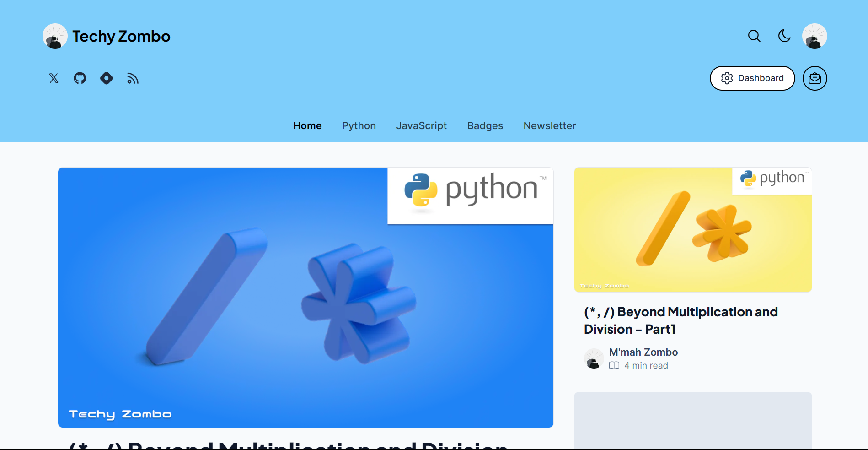Open the yellow Python post thumbnail

tap(692, 230)
